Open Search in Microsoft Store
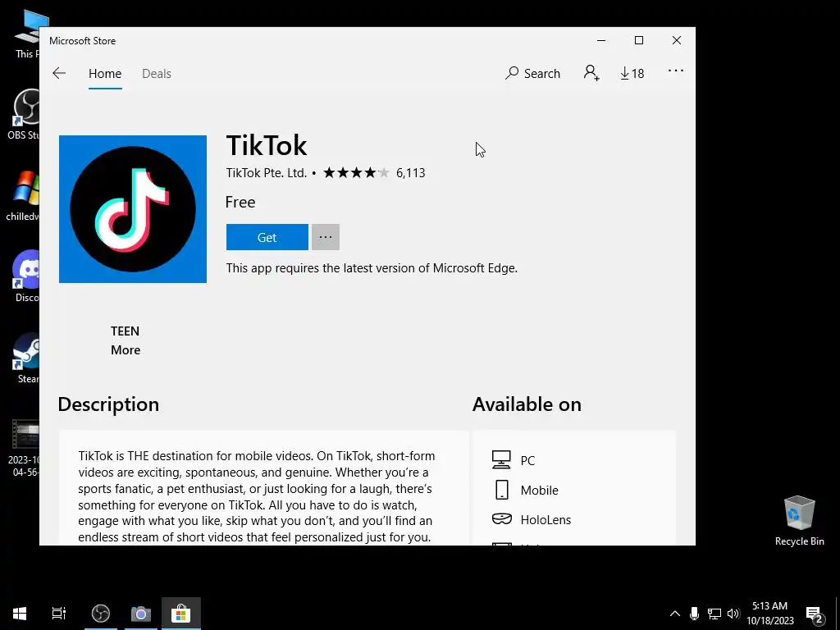Screen dimensions: 840x630 pos(532,73)
